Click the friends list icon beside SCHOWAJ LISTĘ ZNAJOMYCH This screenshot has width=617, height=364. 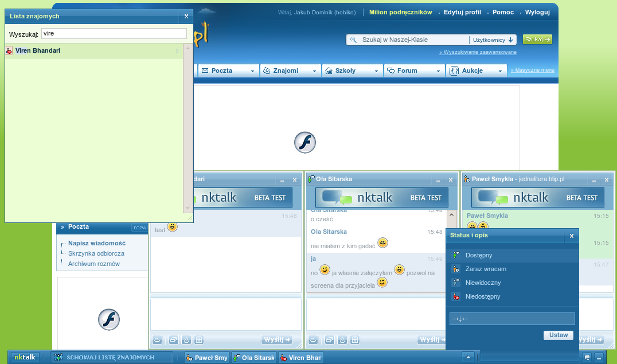click(58, 357)
